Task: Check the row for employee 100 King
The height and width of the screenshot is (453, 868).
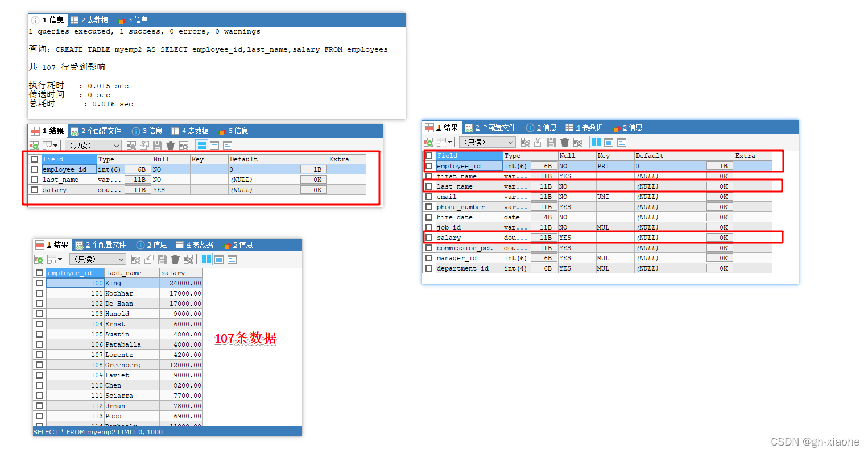Action: [39, 283]
